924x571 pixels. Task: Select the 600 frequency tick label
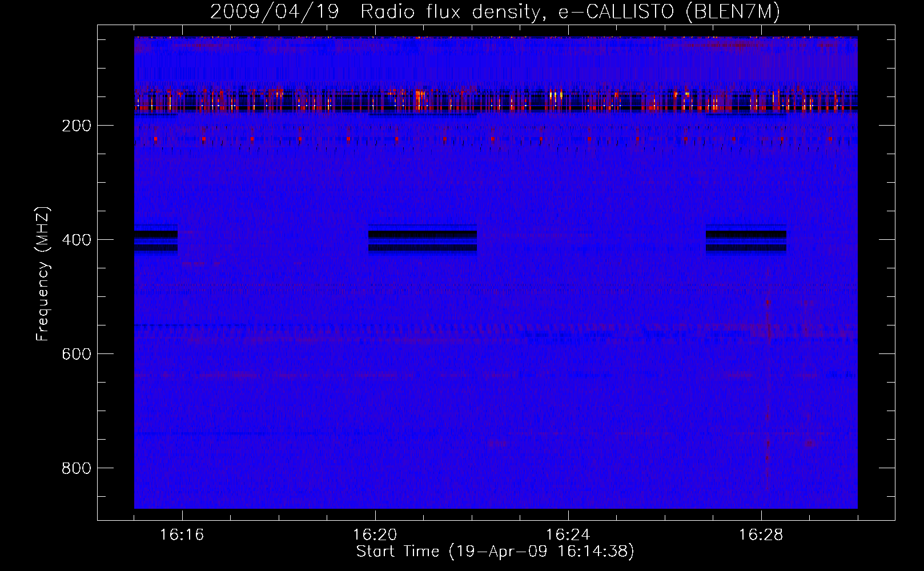[76, 354]
